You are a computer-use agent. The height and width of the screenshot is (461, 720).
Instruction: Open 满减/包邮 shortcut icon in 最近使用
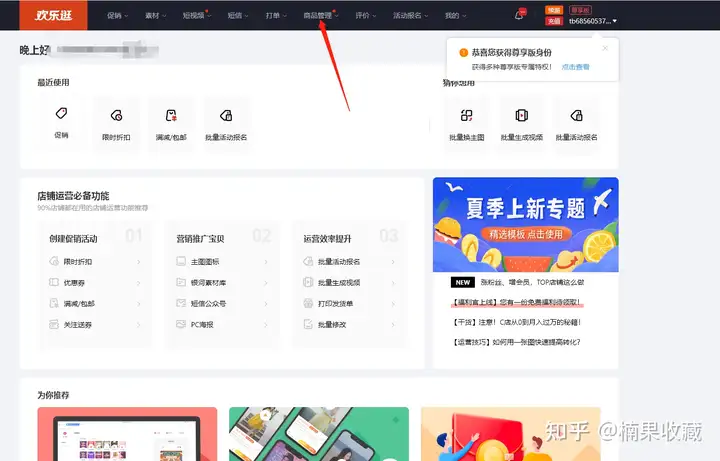point(171,115)
